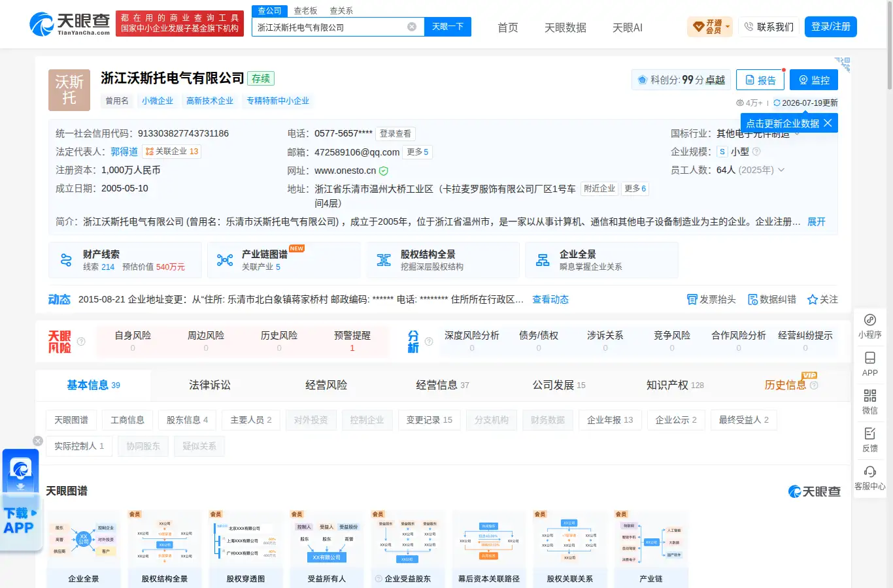Open the 变更记录 15 section chip
Image resolution: width=893 pixels, height=588 pixels.
click(430, 420)
